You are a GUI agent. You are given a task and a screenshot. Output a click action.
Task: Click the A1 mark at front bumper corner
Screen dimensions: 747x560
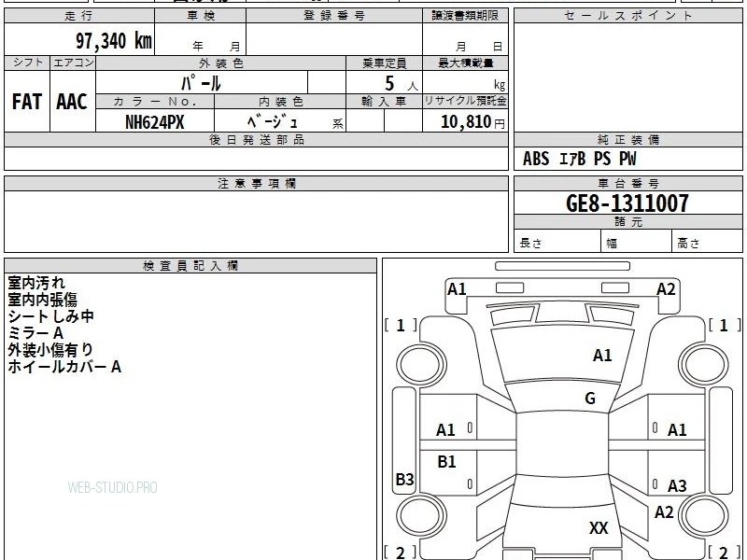(x=457, y=289)
